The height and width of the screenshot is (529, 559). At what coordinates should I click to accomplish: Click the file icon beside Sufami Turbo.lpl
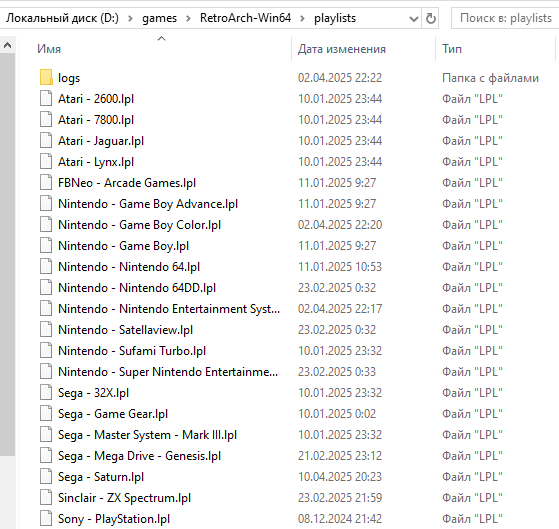[46, 351]
